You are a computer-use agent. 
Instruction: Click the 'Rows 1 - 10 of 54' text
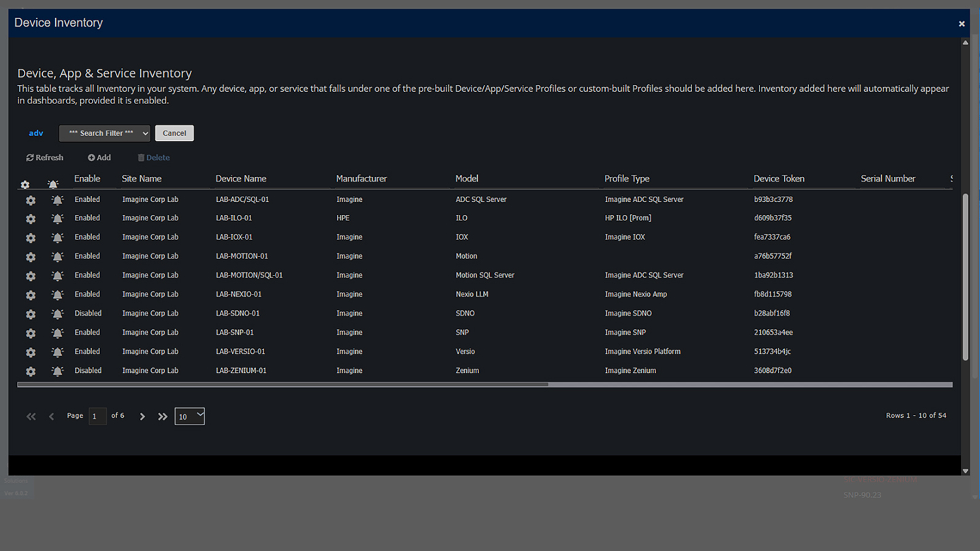[916, 416]
